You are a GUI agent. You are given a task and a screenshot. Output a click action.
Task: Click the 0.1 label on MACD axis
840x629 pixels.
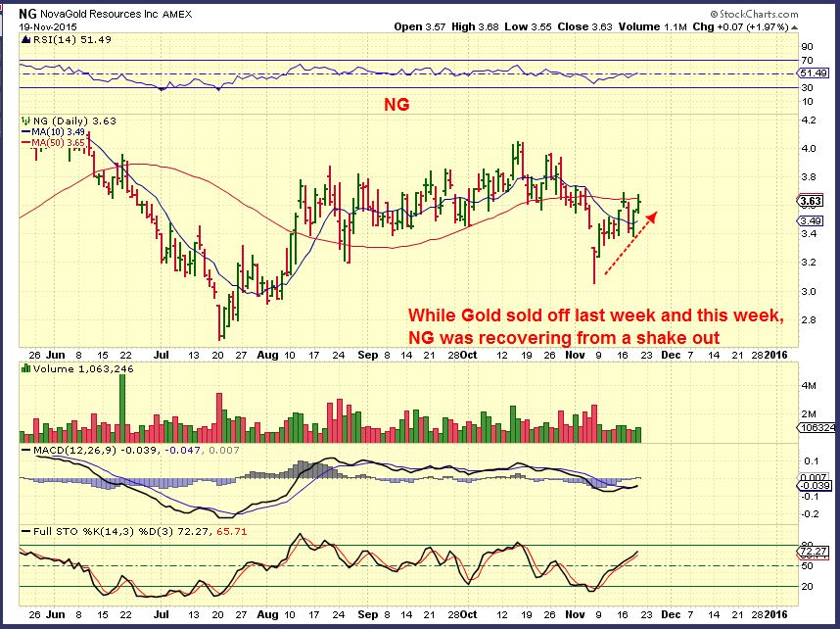(x=812, y=461)
